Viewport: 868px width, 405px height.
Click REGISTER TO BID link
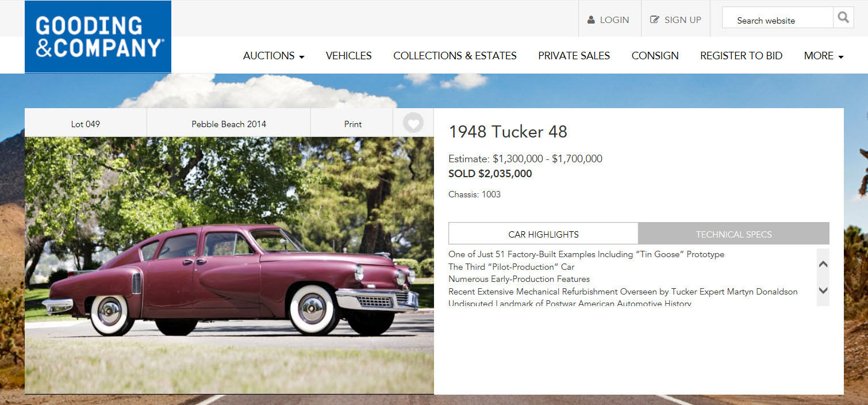click(741, 56)
